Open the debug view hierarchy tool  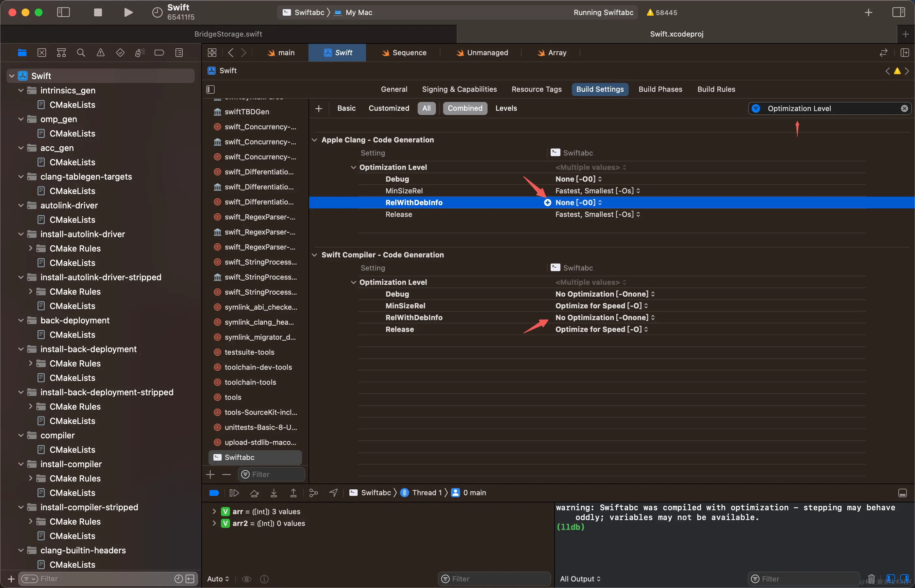tap(313, 493)
